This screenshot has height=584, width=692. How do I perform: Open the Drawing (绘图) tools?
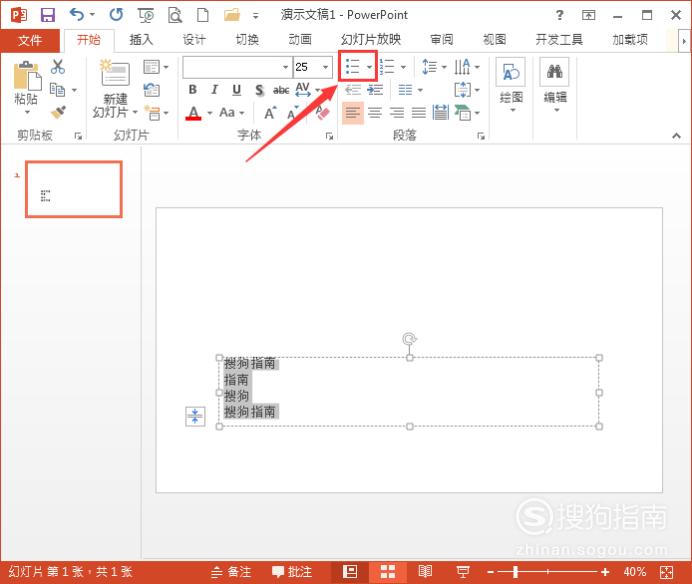(x=511, y=84)
